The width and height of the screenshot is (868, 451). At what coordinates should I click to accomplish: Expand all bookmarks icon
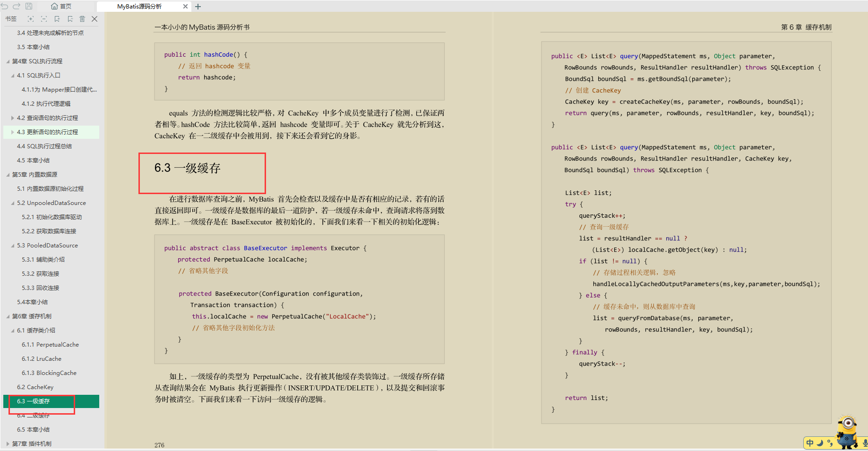[x=31, y=19]
